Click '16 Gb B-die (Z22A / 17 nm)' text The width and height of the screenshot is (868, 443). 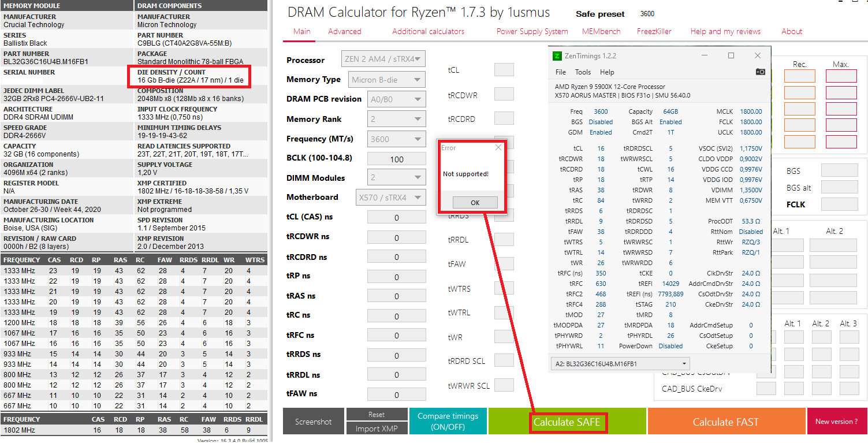point(181,80)
